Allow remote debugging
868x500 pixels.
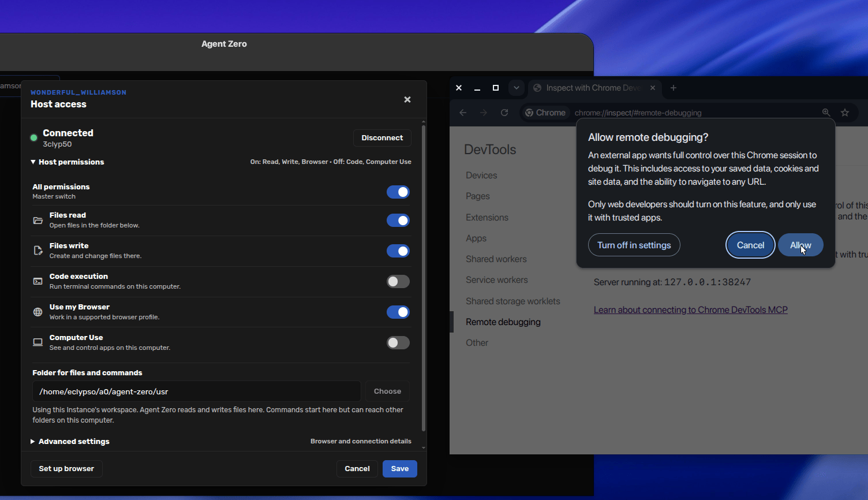[x=800, y=245]
